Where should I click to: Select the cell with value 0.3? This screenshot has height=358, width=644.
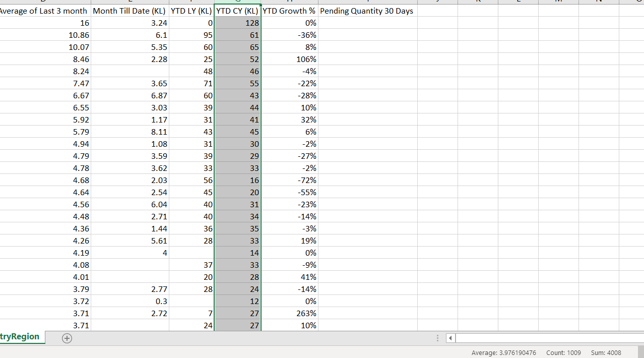click(130, 301)
